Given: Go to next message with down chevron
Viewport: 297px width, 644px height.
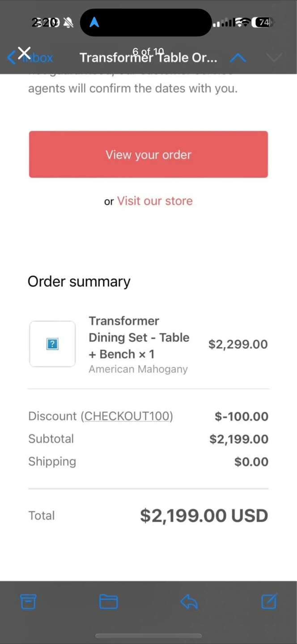Looking at the screenshot, I should [x=274, y=58].
